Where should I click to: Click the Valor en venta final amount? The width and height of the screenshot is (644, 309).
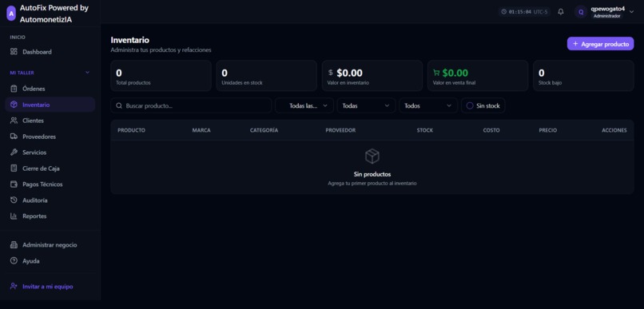pos(455,73)
